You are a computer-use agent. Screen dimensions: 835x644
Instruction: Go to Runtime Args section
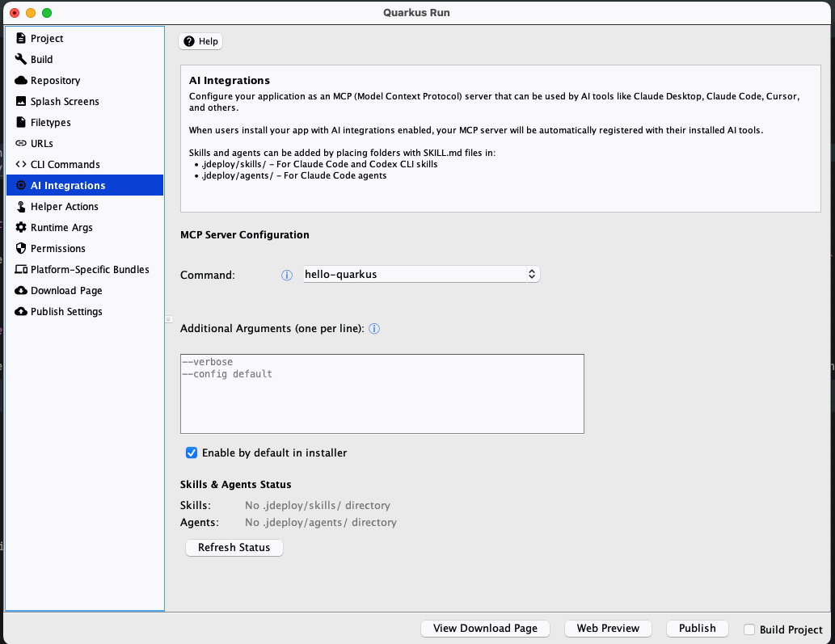pyautogui.click(x=85, y=227)
